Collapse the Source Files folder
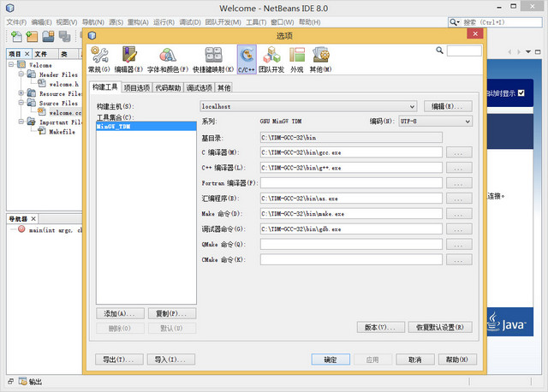Screen dimensions: 548x392 point(21,103)
